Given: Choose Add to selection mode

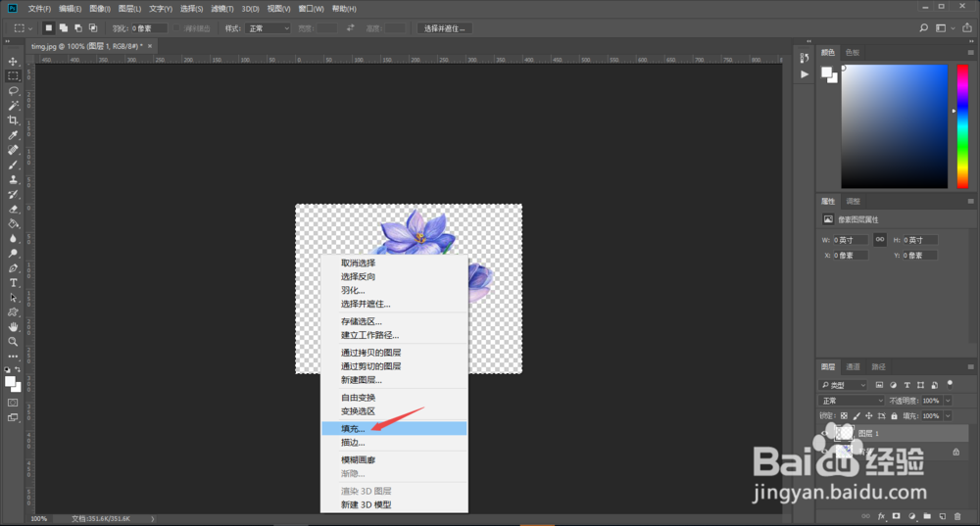Looking at the screenshot, I should point(63,28).
